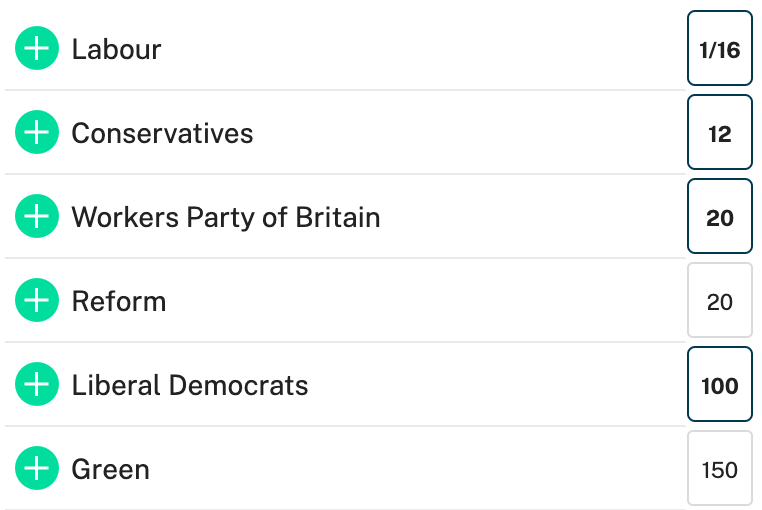Select Reform's odds button showing 20
This screenshot has width=762, height=510.
tap(719, 301)
